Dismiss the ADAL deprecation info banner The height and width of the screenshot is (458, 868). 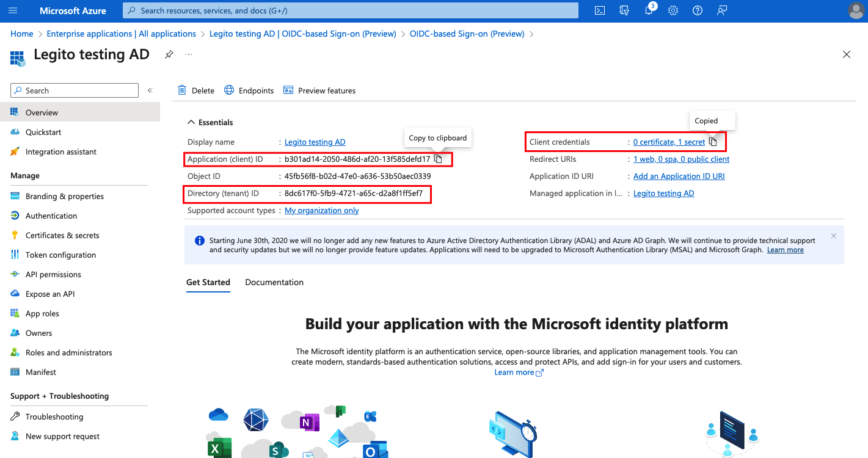tap(834, 236)
